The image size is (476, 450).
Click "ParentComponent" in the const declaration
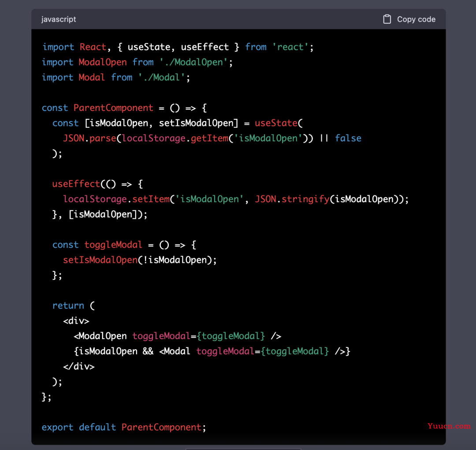point(113,108)
